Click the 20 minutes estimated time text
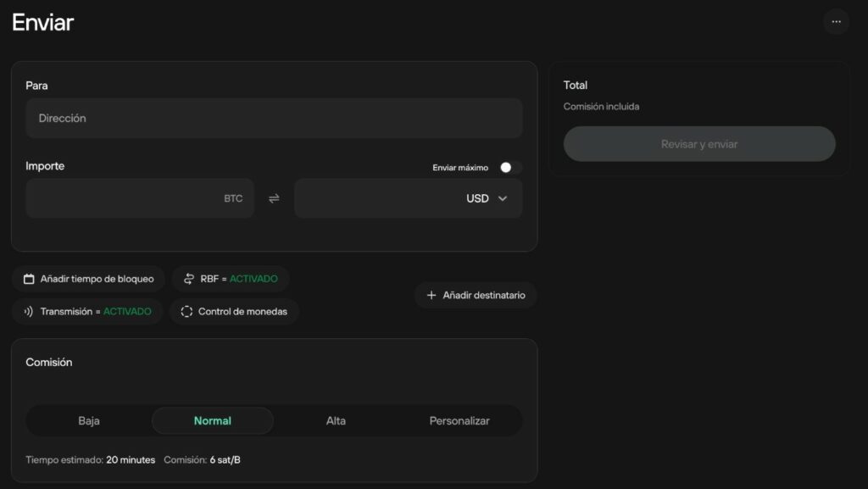The image size is (868, 489). (131, 459)
